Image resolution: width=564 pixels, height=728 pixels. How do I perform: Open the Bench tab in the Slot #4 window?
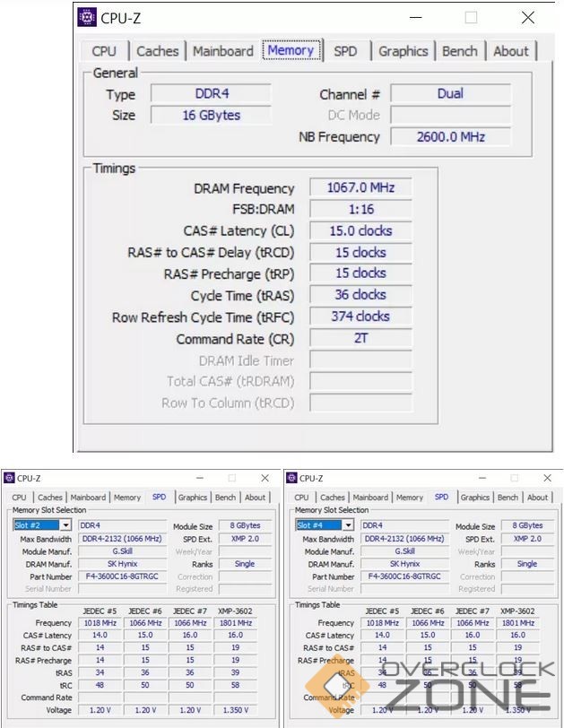(x=508, y=498)
